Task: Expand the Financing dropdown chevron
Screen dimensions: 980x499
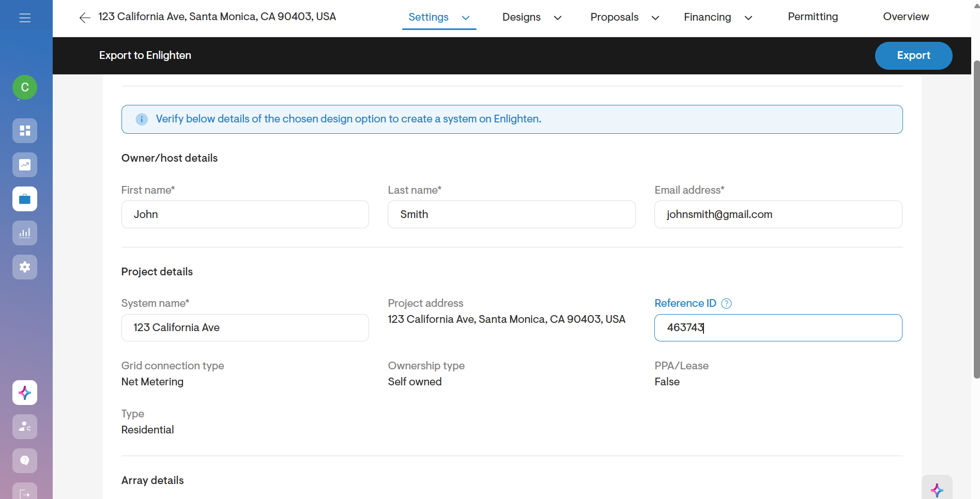Action: pyautogui.click(x=748, y=18)
